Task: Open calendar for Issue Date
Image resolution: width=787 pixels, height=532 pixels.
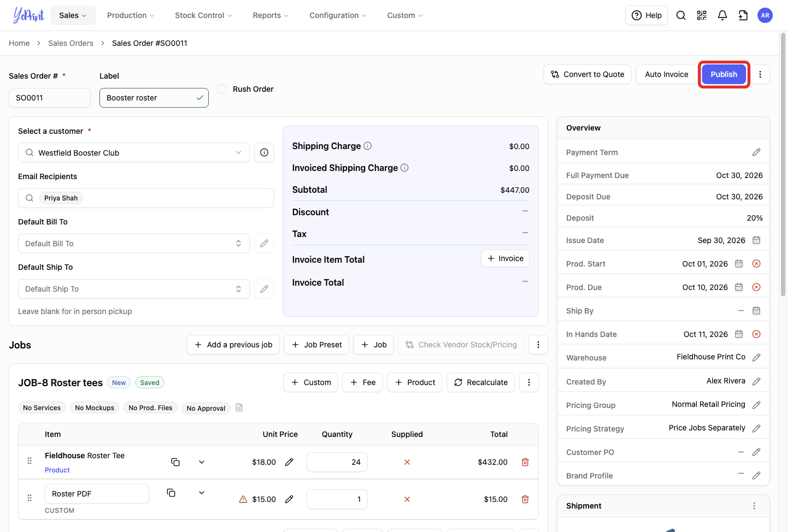Action: pyautogui.click(x=756, y=240)
